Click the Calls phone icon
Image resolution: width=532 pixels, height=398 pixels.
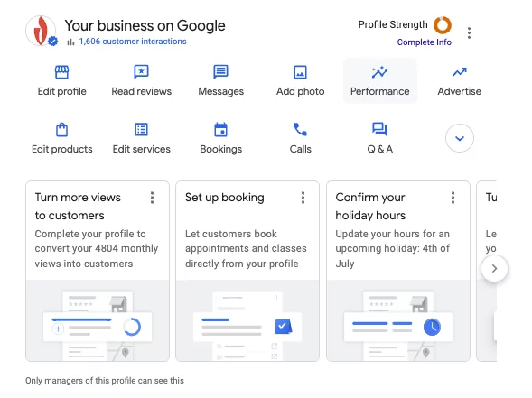point(300,129)
